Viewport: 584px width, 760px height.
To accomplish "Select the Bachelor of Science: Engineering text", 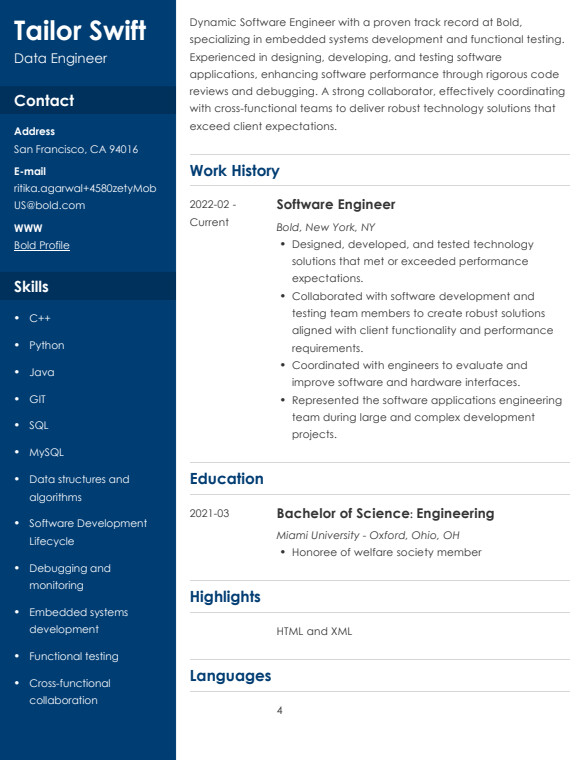I will coord(385,513).
